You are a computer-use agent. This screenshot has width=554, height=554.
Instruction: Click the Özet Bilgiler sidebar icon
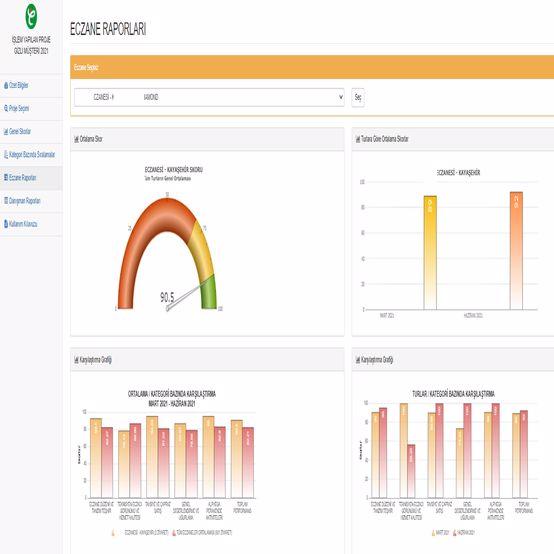coord(6,86)
